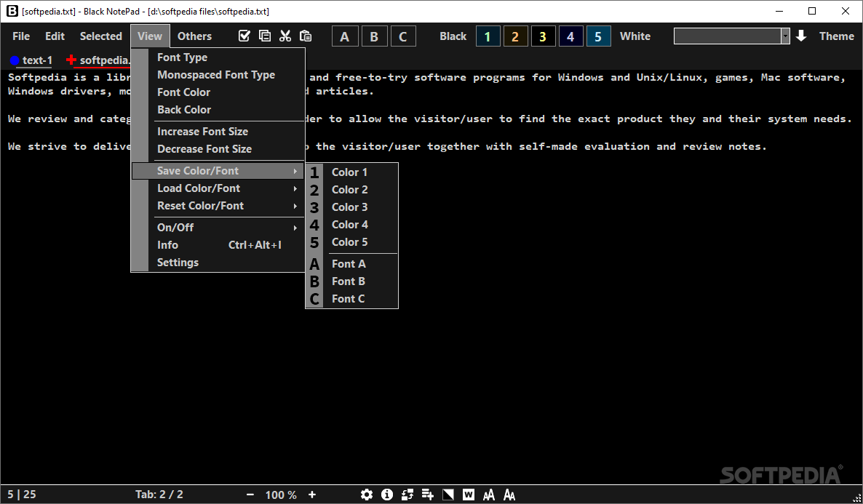Click the line/column indicator 5 | 25
The height and width of the screenshot is (504, 863).
22,495
